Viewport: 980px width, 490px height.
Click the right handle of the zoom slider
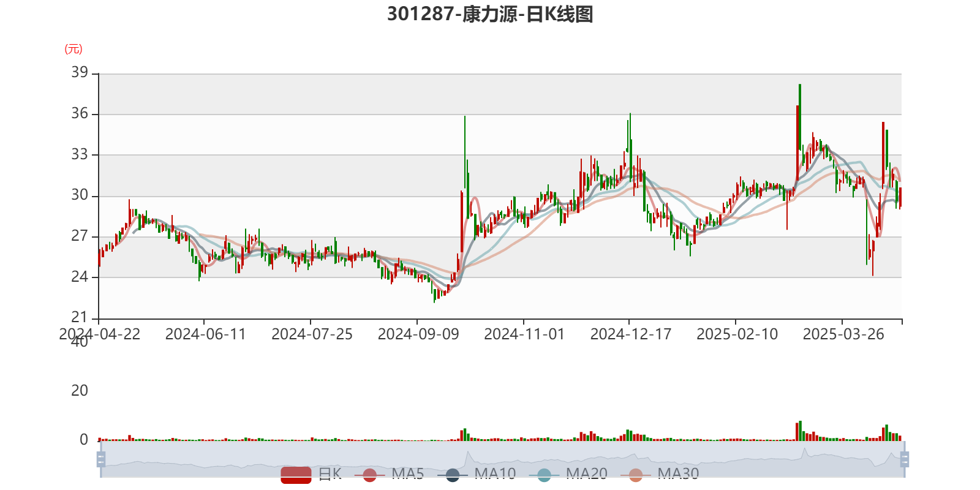(905, 459)
